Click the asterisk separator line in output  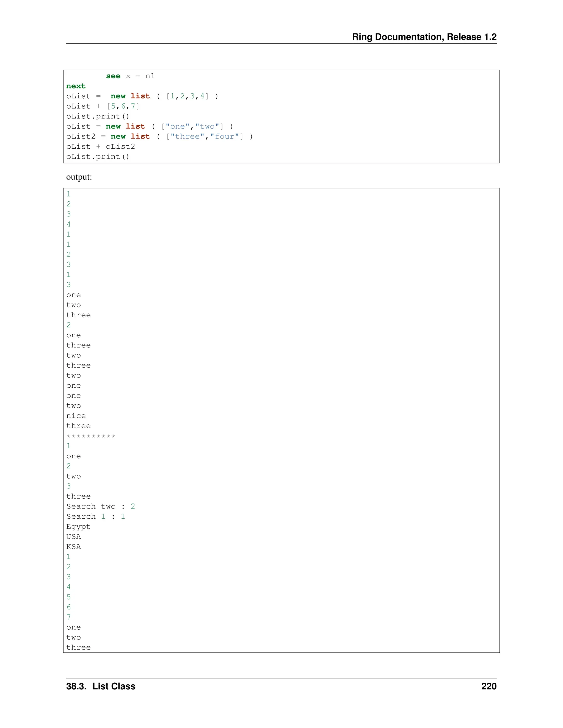pos(91,436)
